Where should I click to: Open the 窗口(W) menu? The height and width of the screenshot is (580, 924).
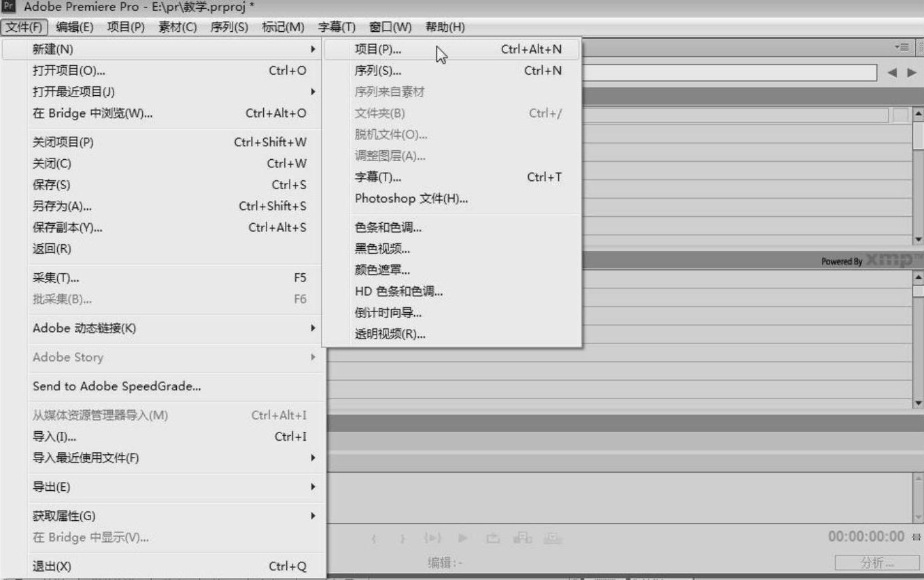(x=390, y=27)
